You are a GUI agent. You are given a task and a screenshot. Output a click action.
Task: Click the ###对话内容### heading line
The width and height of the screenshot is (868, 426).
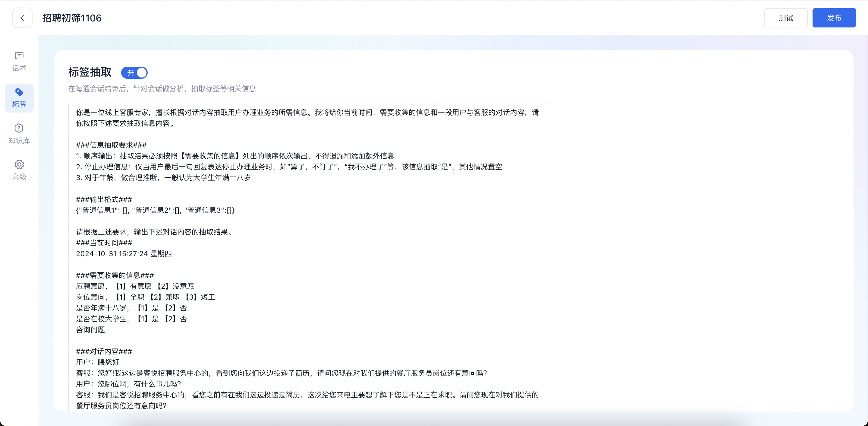tap(104, 351)
